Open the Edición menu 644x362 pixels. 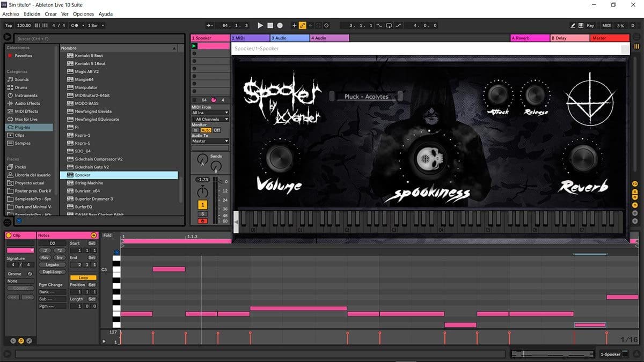tap(32, 14)
